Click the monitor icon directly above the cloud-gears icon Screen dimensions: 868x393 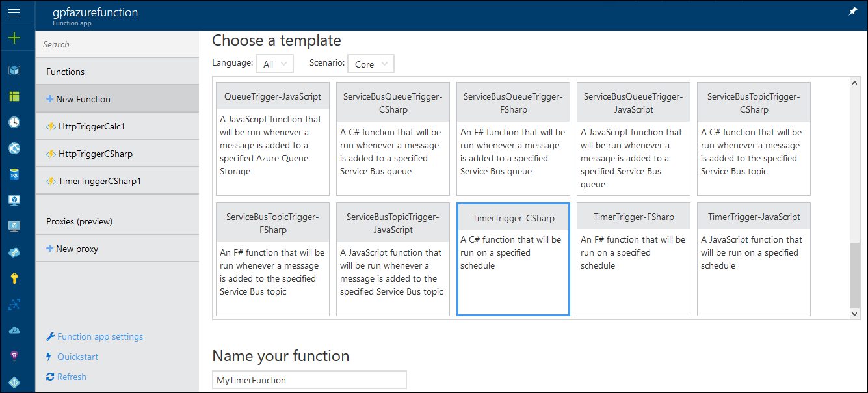[14, 226]
